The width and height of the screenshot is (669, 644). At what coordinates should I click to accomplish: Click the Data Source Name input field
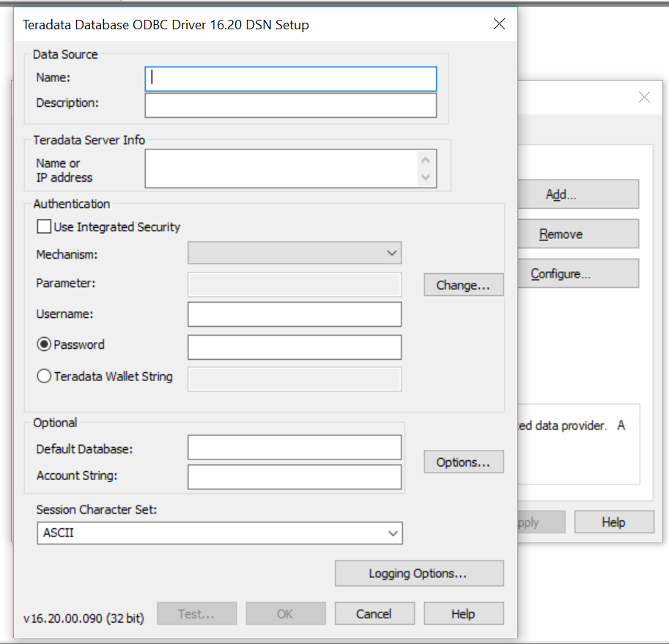[291, 79]
